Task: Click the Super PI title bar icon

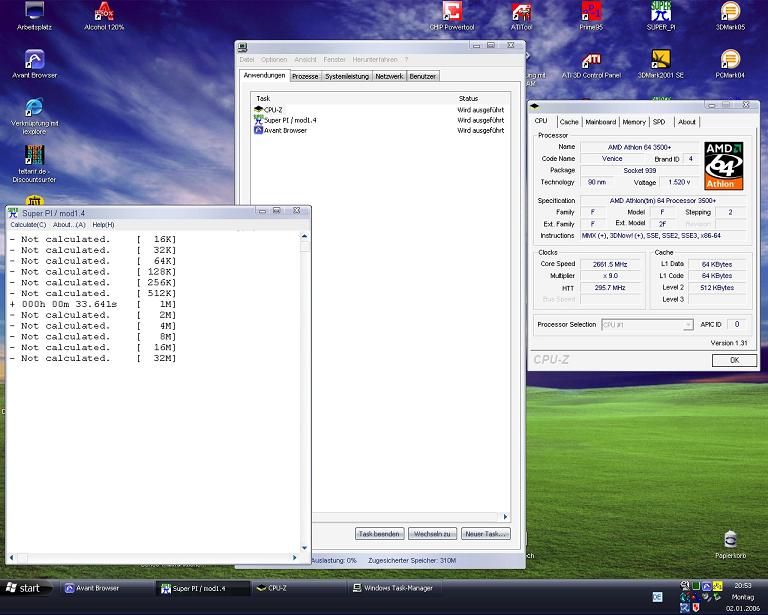Action: coord(13,213)
